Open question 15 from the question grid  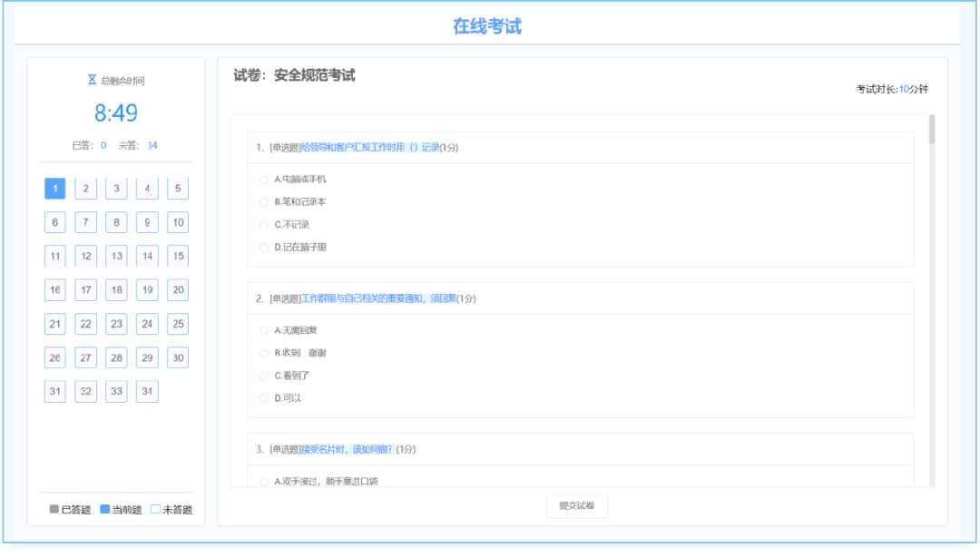point(178,256)
